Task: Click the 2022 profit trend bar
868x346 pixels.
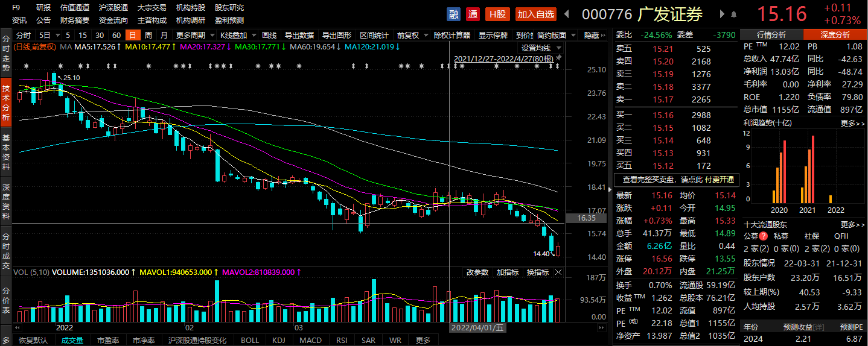Action: pyautogui.click(x=831, y=199)
